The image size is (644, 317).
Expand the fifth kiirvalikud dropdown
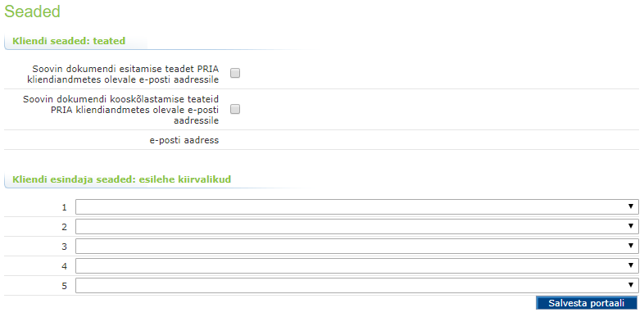tap(357, 286)
